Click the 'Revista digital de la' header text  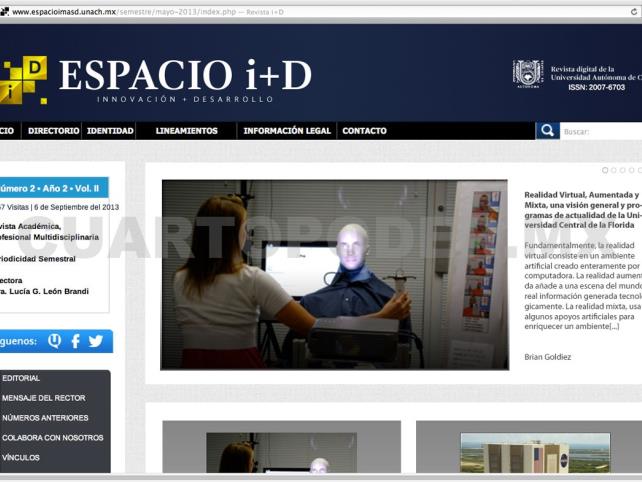pyautogui.click(x=582, y=69)
